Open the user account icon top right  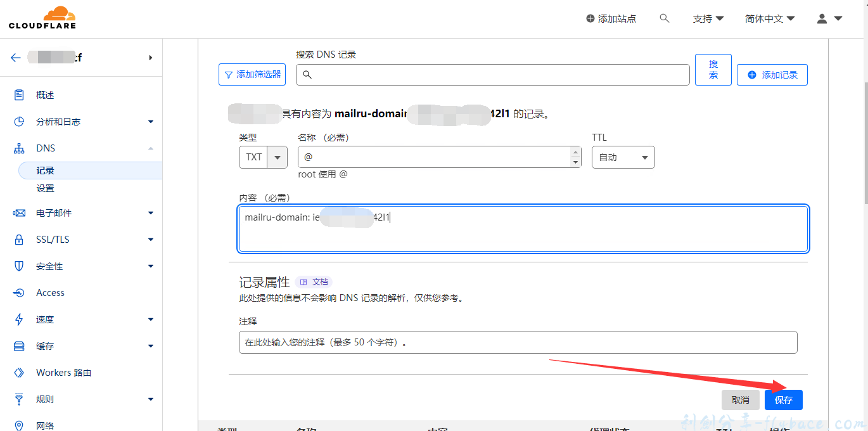click(x=822, y=18)
